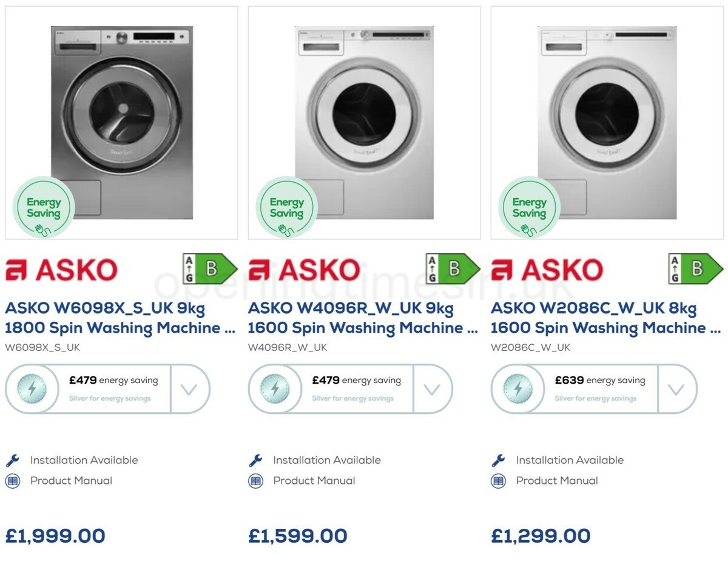
Task: Click the green B energy rating label for W4096R_W_UK
Action: click(x=453, y=267)
